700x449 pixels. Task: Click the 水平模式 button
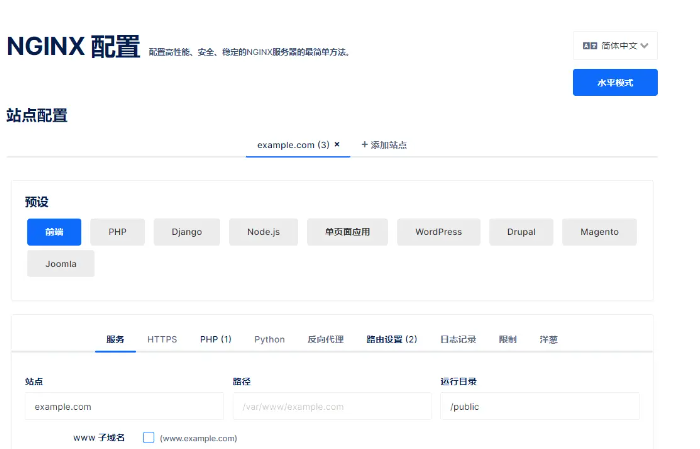(x=615, y=83)
